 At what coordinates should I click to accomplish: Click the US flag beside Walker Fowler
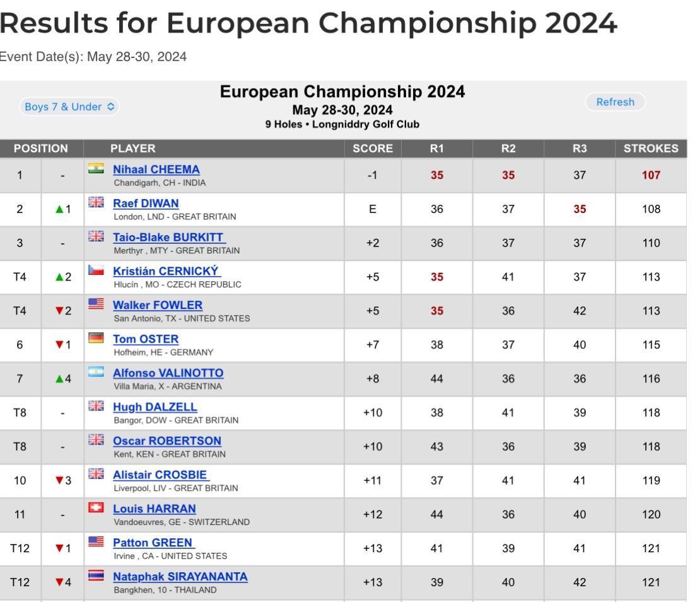click(x=96, y=304)
